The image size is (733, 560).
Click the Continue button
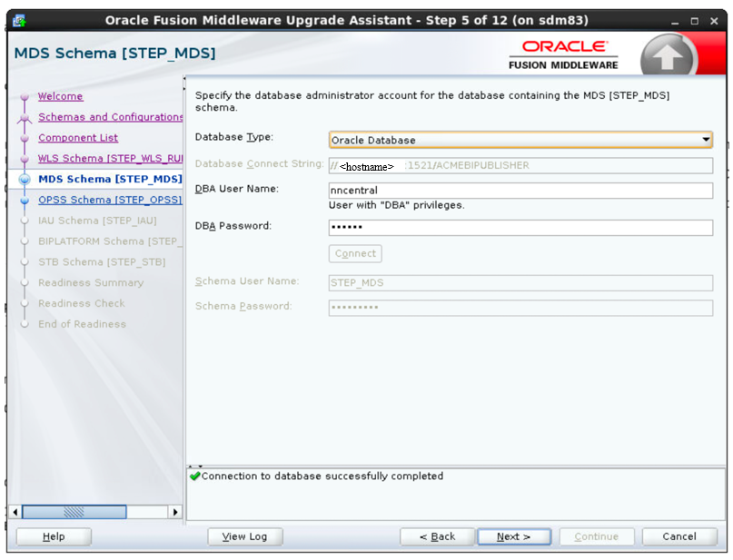pyautogui.click(x=597, y=536)
